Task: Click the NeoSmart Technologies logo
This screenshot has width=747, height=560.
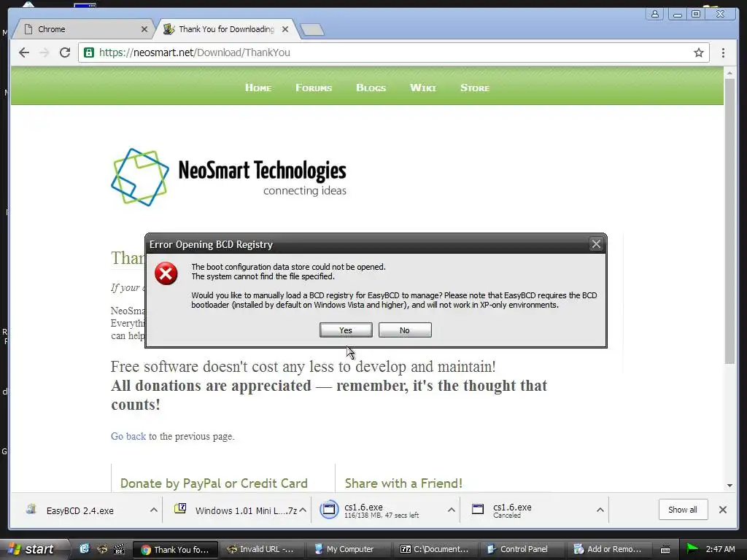Action: (228, 177)
